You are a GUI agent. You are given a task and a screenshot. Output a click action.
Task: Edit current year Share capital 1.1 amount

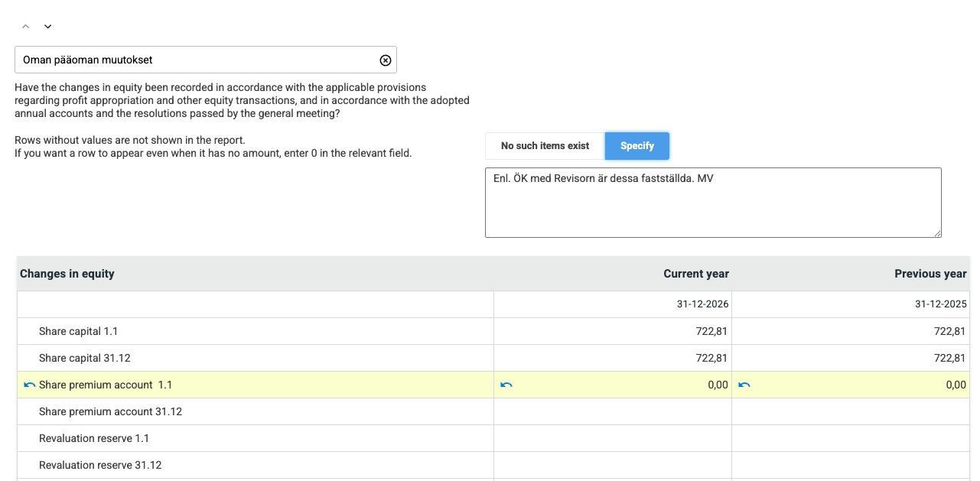[613, 331]
